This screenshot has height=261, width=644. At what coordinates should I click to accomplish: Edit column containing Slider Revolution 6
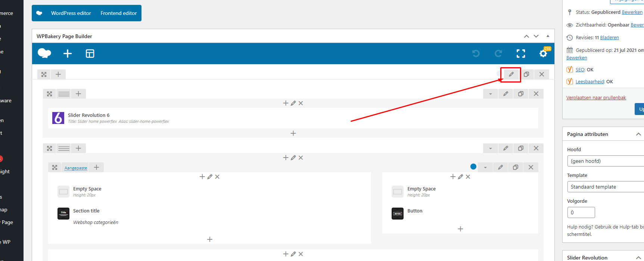pos(293,103)
